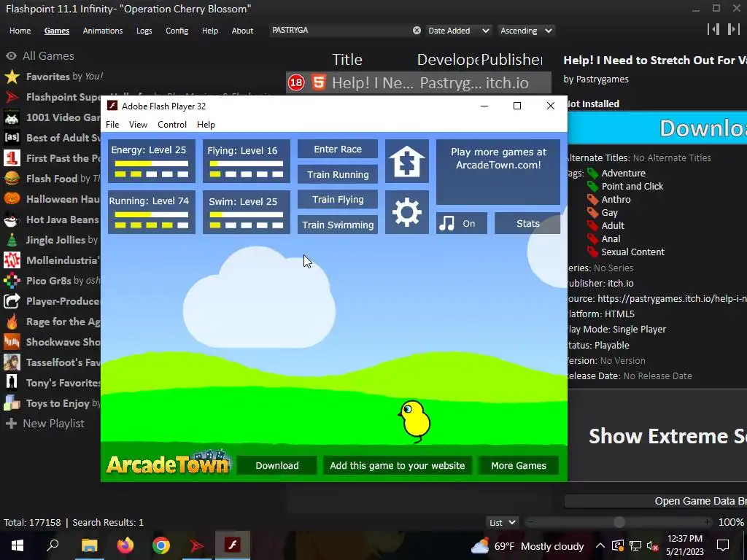The height and width of the screenshot is (560, 747).
Task: Click the Rage for the Ages flame icon
Action: [x=12, y=322]
